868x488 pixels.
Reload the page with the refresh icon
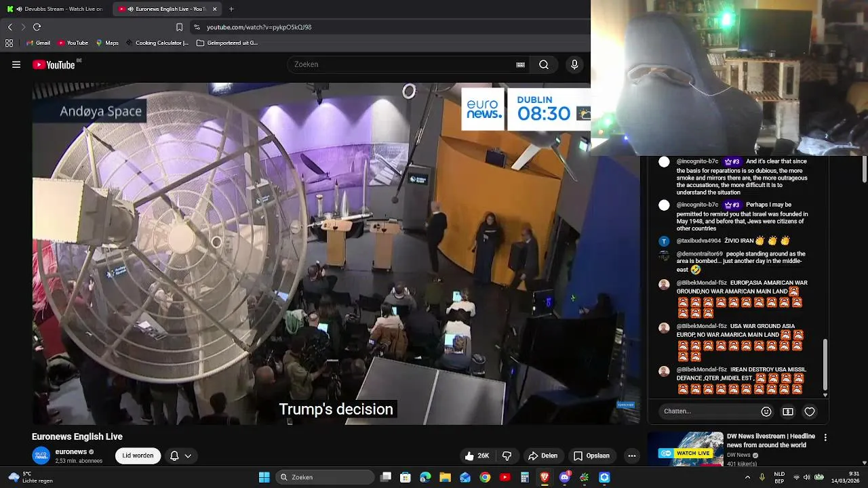tap(37, 27)
